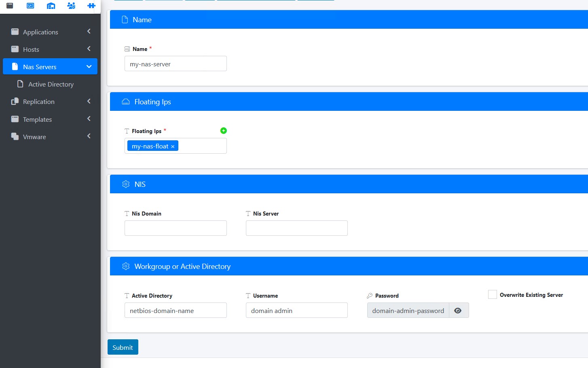
Task: Go to Active Directory submenu item
Action: coord(50,84)
